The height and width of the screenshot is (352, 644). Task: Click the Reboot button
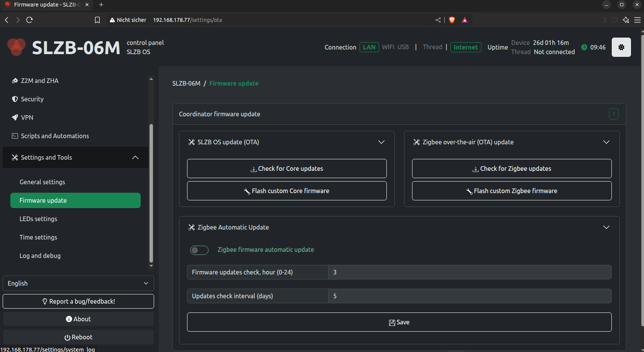tap(78, 337)
